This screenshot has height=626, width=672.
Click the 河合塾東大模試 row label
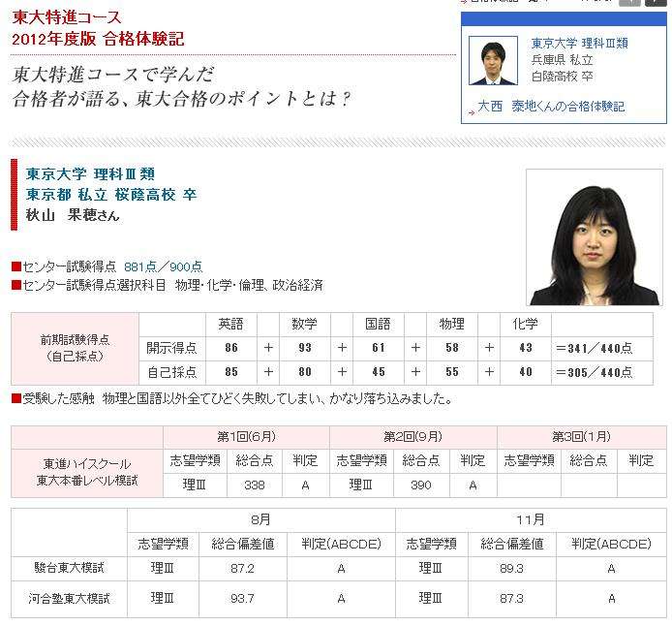tap(69, 599)
